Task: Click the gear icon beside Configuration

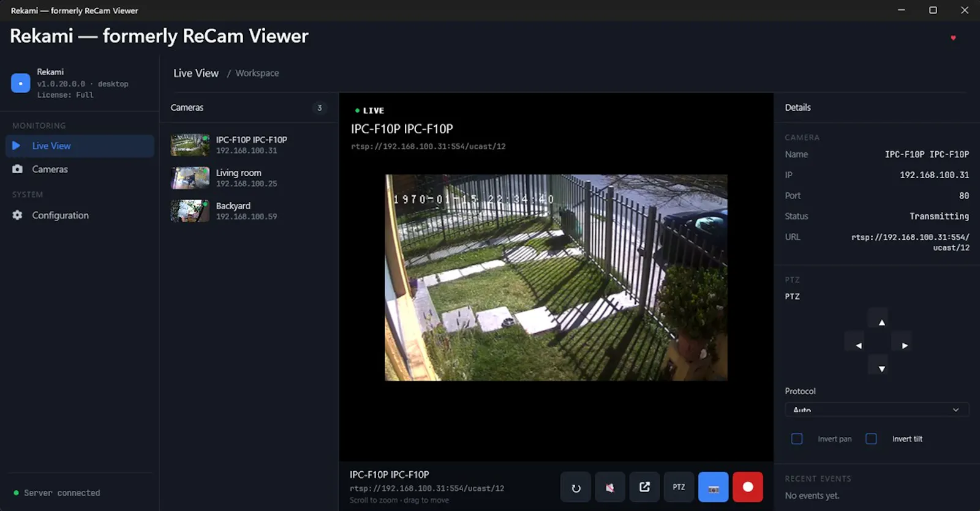Action: coord(17,215)
